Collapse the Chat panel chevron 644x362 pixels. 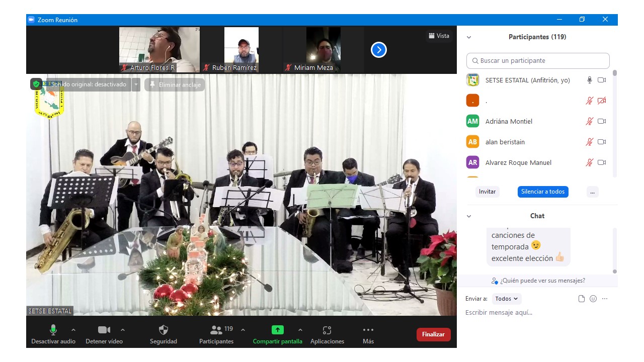pos(469,216)
